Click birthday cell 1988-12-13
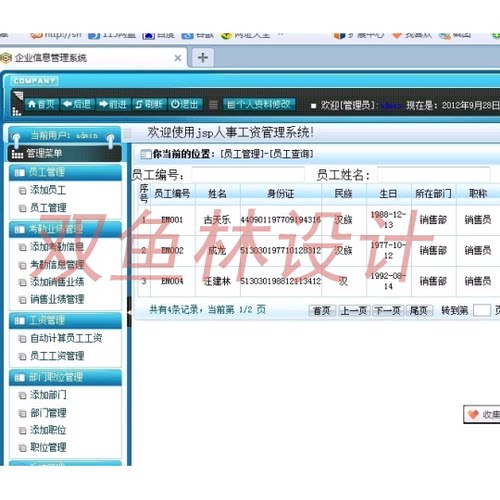500x500 pixels. [388, 219]
